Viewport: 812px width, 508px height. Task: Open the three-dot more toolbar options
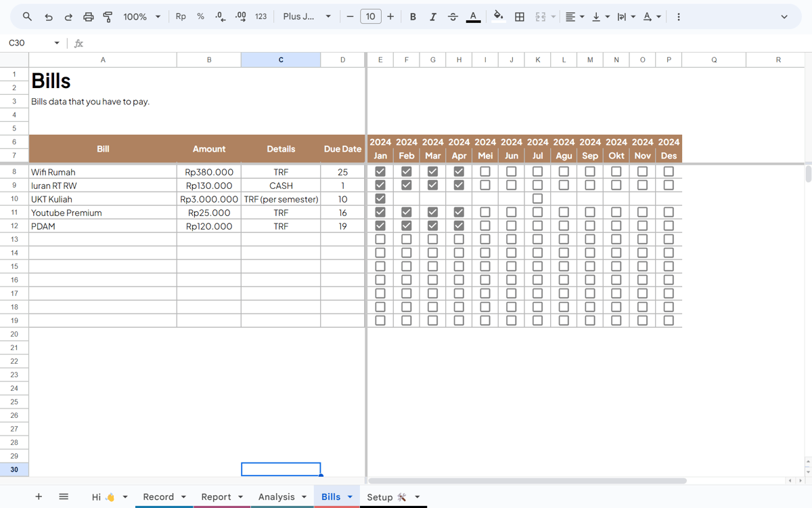coord(678,16)
